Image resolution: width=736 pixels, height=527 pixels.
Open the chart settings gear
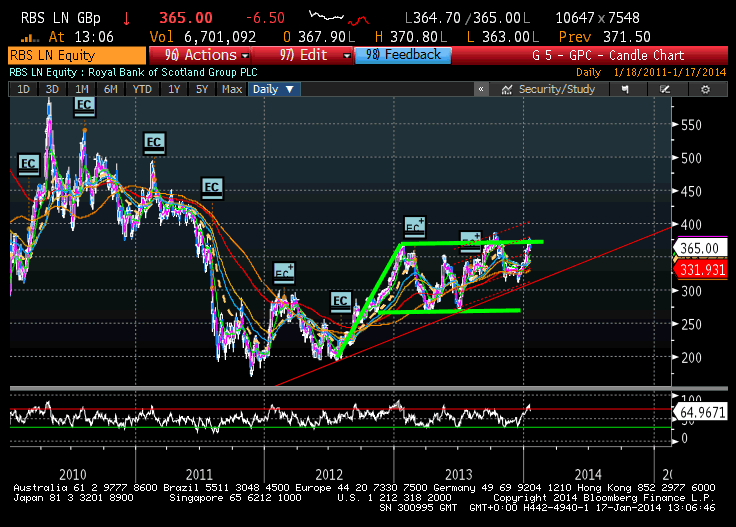pos(705,89)
